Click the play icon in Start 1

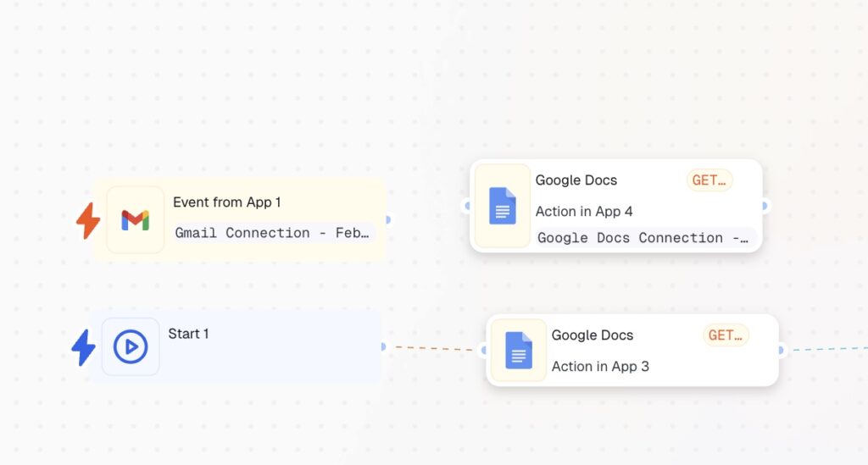[131, 347]
